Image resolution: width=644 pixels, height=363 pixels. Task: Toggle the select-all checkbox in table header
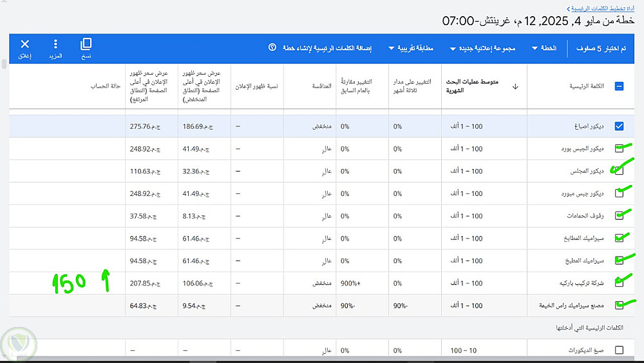click(619, 86)
